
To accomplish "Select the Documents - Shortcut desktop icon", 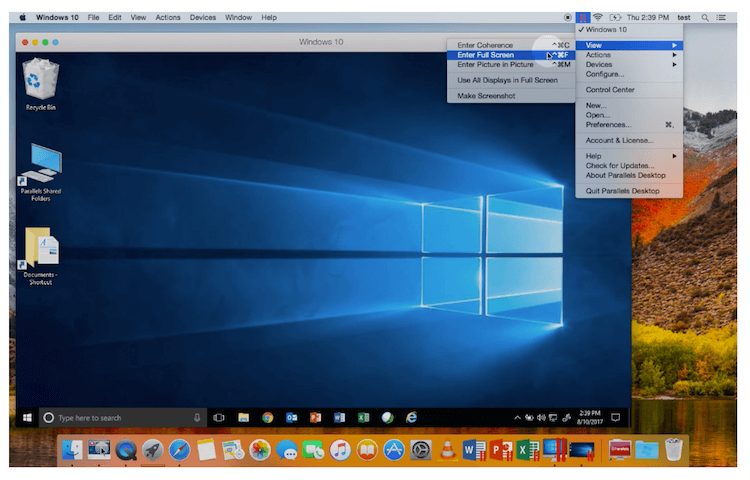I will click(x=41, y=257).
